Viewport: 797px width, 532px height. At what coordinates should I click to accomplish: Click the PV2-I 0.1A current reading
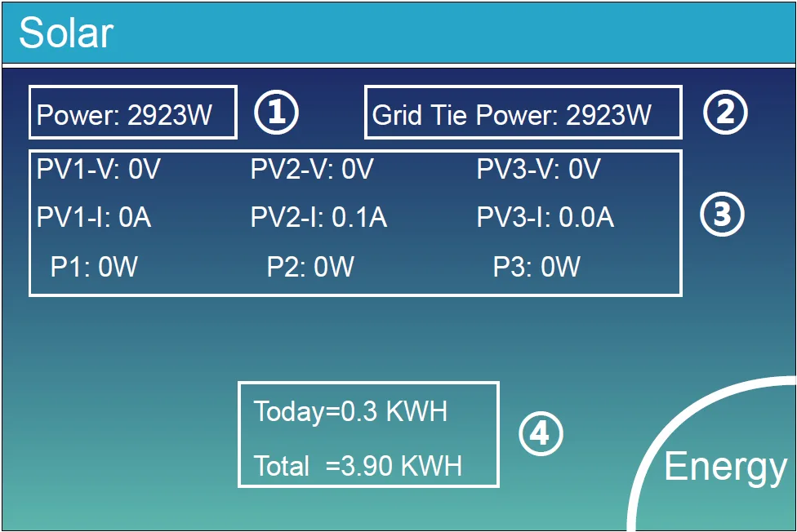(x=318, y=218)
